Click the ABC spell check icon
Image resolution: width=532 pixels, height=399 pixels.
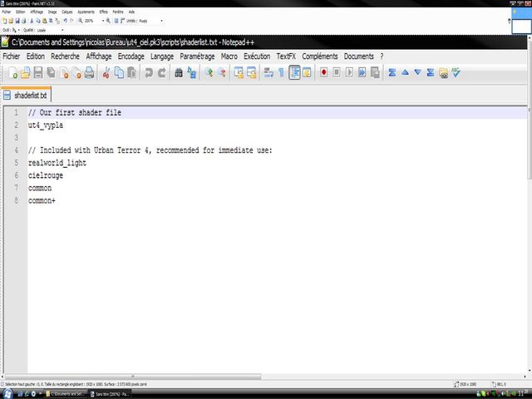click(x=456, y=72)
